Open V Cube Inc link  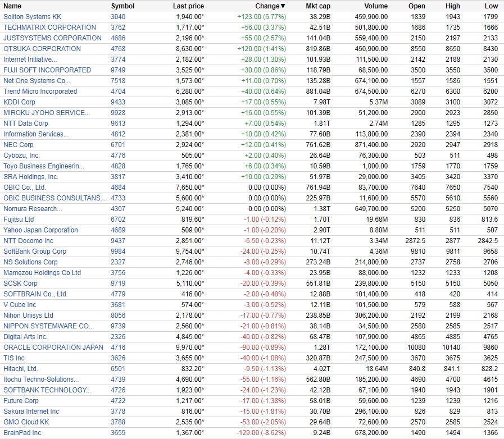(x=20, y=304)
